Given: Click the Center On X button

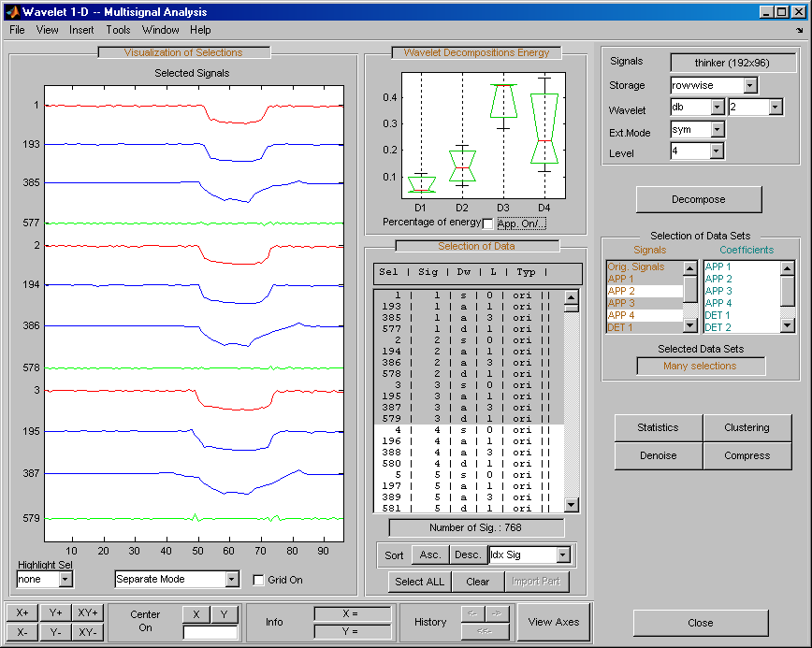Looking at the screenshot, I should pyautogui.click(x=196, y=614).
